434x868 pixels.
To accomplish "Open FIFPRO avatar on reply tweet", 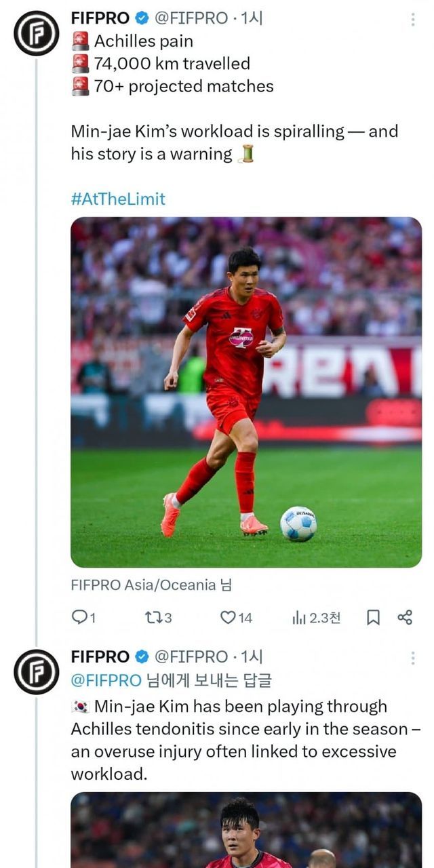I will point(37,671).
